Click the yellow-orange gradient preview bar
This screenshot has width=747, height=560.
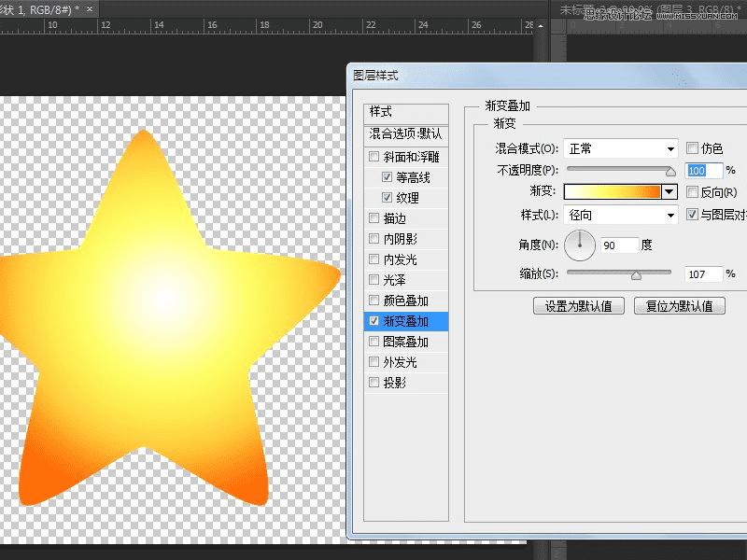[x=613, y=192]
